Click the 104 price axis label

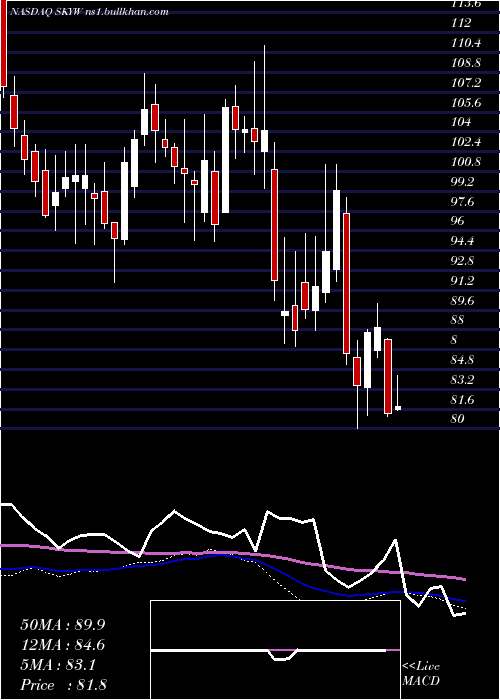tap(461, 122)
